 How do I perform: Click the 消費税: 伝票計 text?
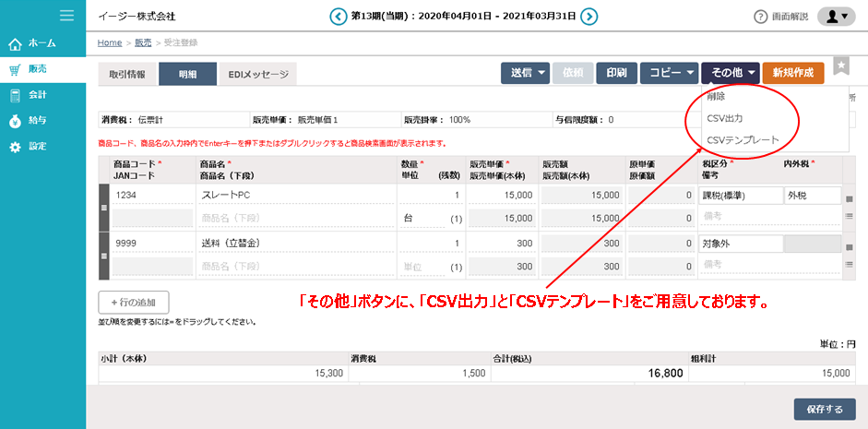click(132, 119)
